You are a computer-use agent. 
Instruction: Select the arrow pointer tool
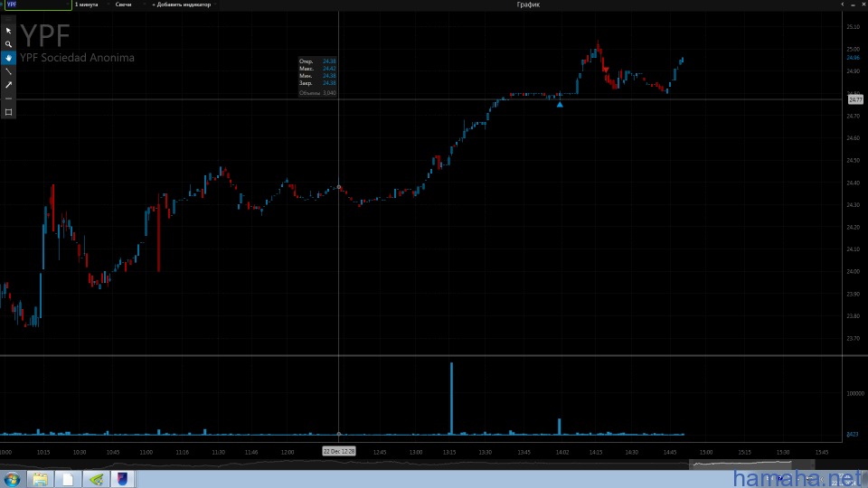[8, 31]
